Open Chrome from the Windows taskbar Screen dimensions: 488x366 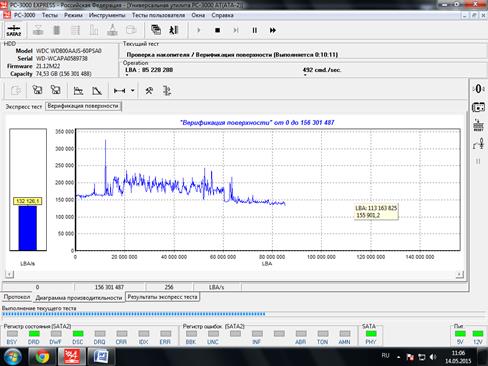coord(42,357)
